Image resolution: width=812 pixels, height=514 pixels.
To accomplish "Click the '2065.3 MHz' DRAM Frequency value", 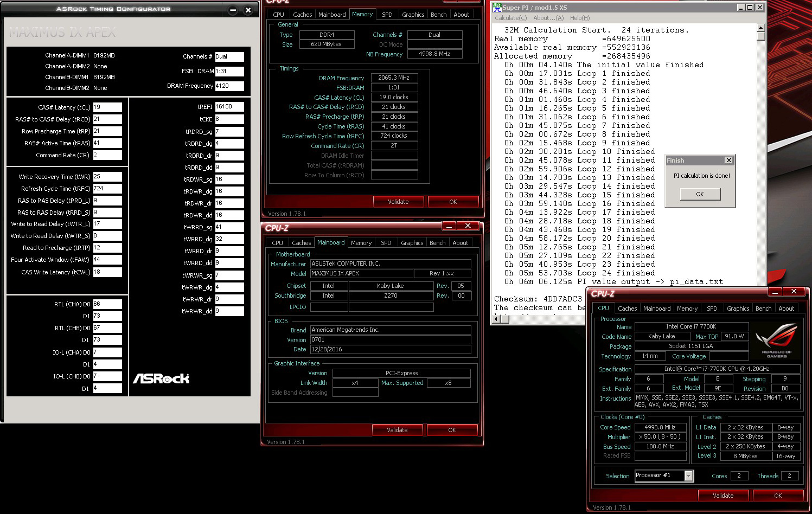I will coord(394,78).
